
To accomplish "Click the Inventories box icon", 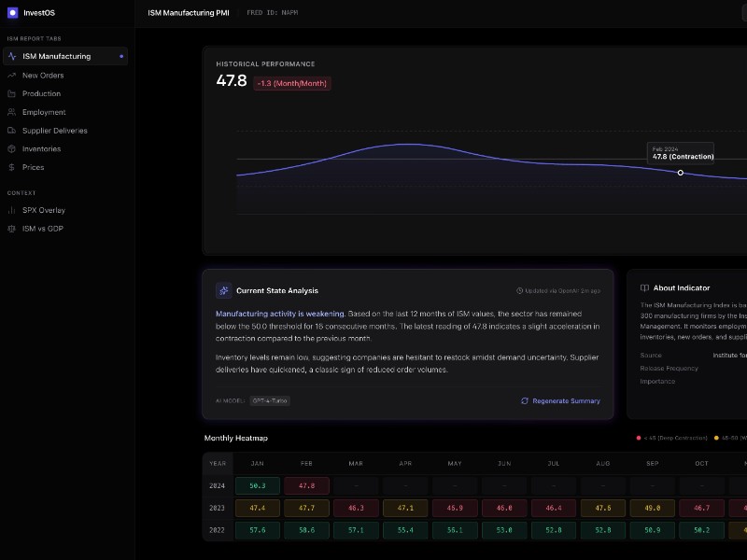I will [11, 149].
